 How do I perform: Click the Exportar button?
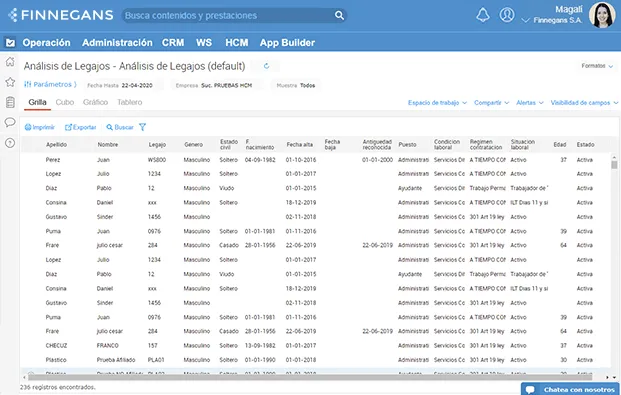pyautogui.click(x=80, y=127)
